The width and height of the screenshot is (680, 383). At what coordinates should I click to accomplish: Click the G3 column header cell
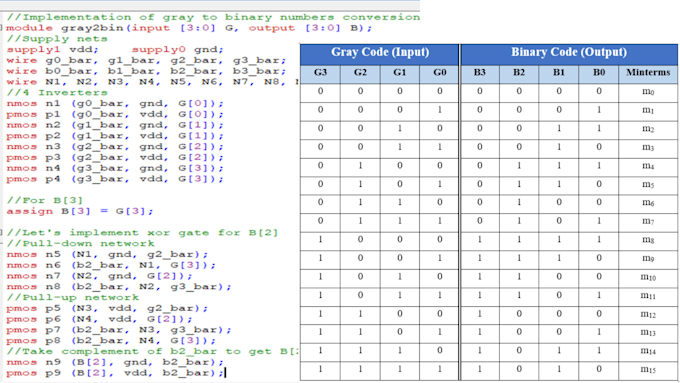(320, 73)
